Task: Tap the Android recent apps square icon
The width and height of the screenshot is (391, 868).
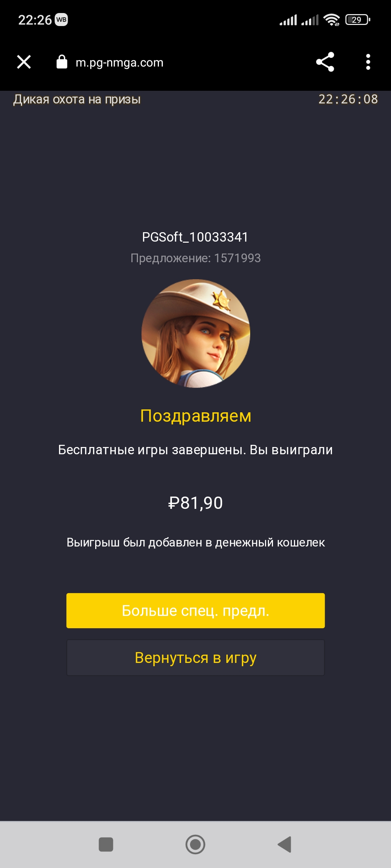Action: [106, 844]
